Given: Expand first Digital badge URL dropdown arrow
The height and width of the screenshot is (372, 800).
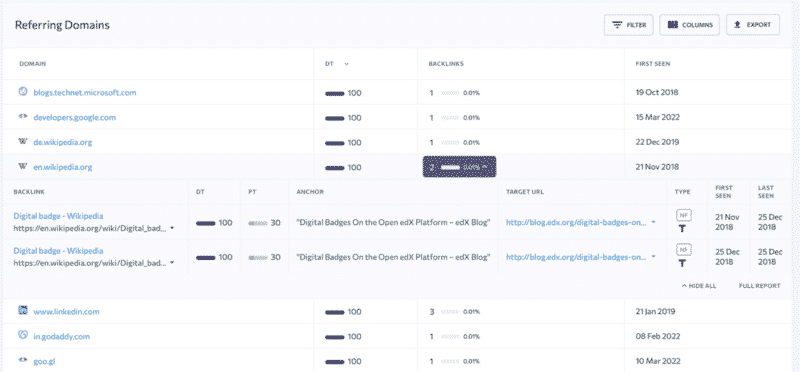Looking at the screenshot, I should [x=172, y=229].
